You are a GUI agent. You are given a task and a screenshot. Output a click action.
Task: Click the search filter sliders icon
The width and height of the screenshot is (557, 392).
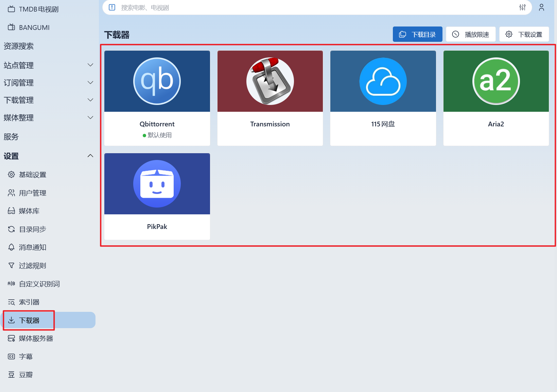(522, 7)
